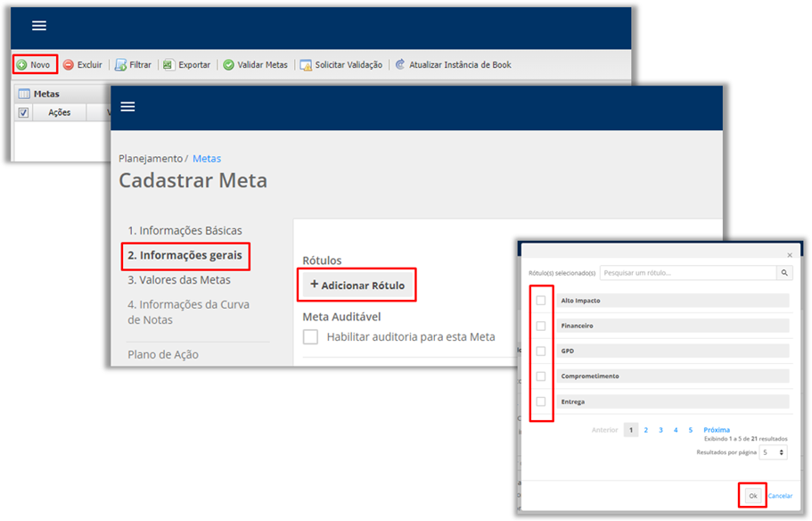Click the Excluir red minus icon

coord(69,65)
